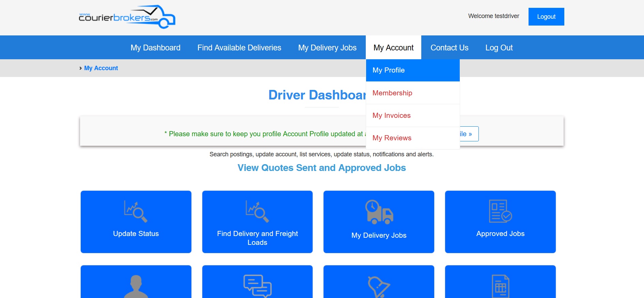Image resolution: width=644 pixels, height=298 pixels.
Task: Click the Find Delivery and Freight Loads icon
Action: pos(257,211)
